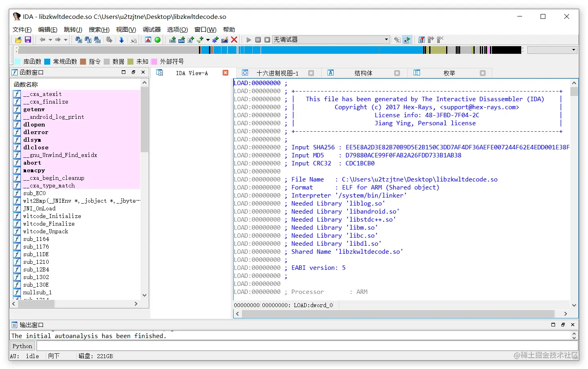Click the Python command language button

(x=22, y=346)
